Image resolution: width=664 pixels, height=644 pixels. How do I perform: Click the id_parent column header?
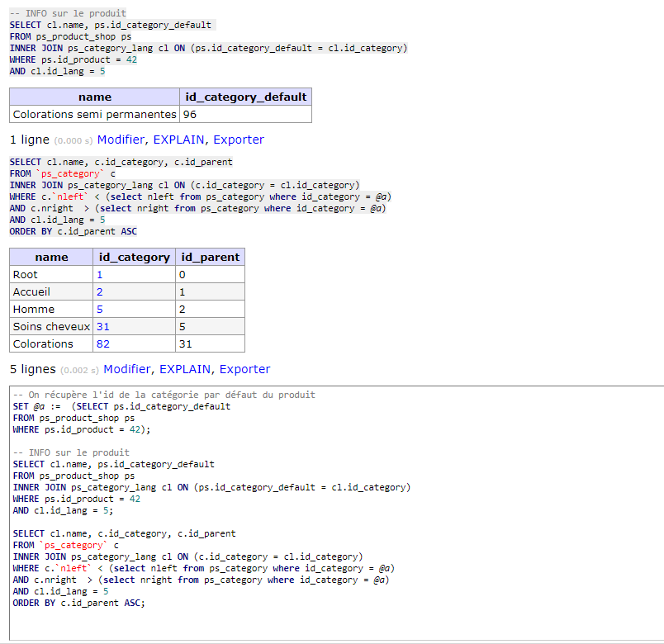[x=210, y=257]
